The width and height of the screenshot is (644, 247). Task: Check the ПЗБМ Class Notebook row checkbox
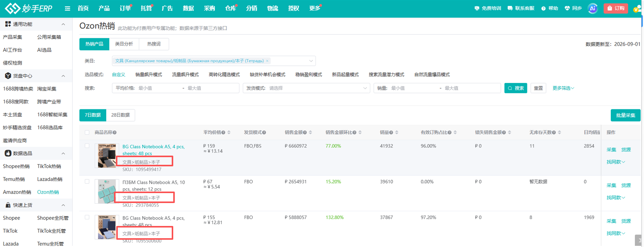tap(87, 181)
